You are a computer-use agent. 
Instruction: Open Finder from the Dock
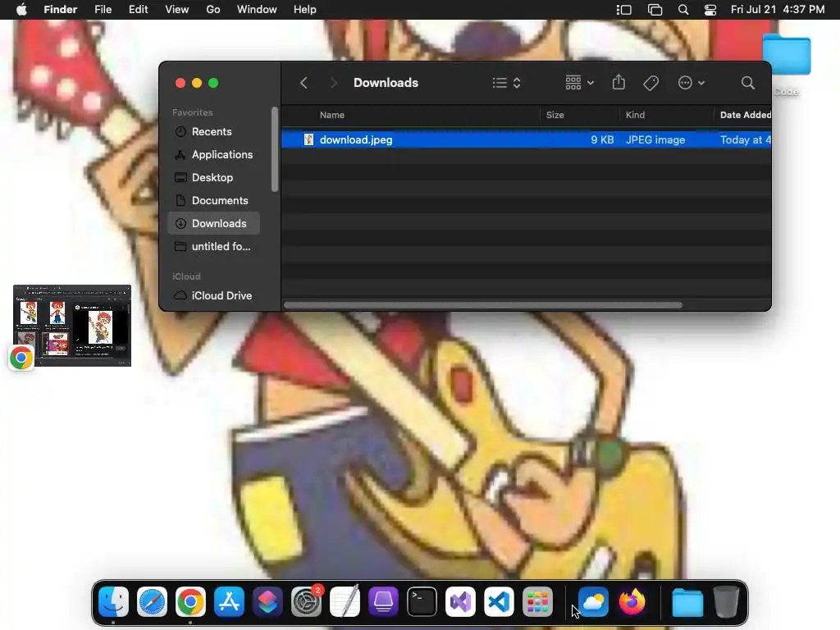(113, 601)
